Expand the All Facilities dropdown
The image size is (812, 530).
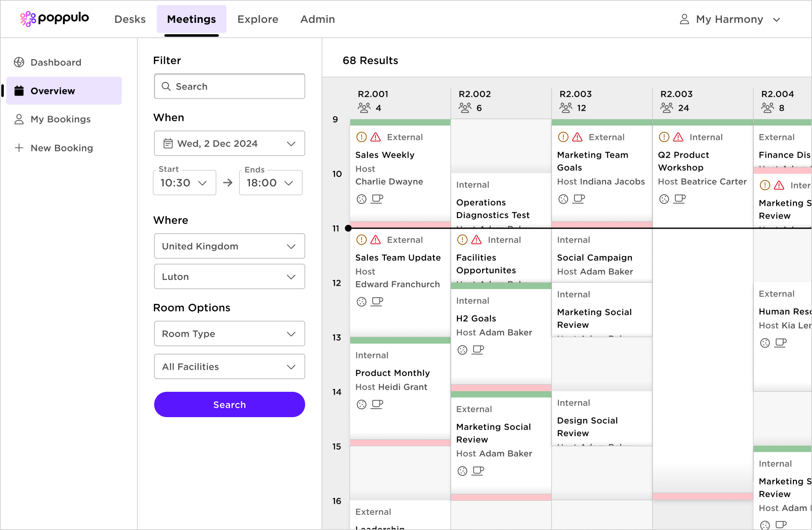pyautogui.click(x=229, y=366)
